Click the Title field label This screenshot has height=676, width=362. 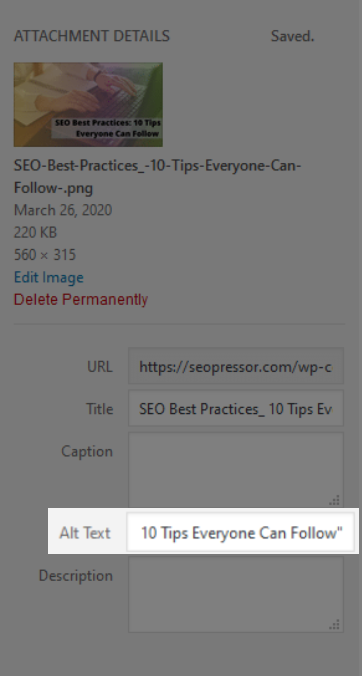[100, 409]
